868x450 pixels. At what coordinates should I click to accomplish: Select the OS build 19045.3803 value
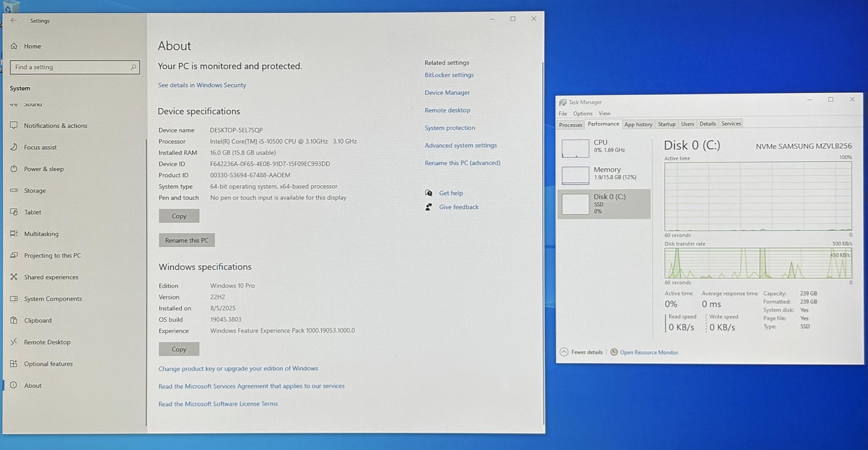(226, 319)
